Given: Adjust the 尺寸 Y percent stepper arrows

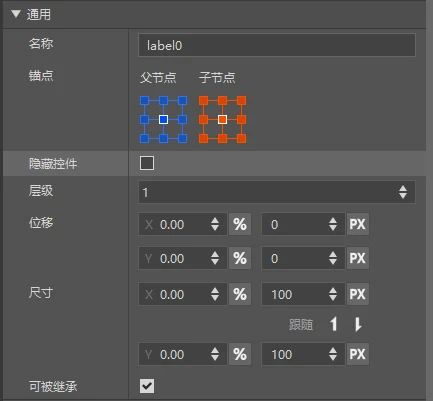Looking at the screenshot, I should (x=215, y=354).
